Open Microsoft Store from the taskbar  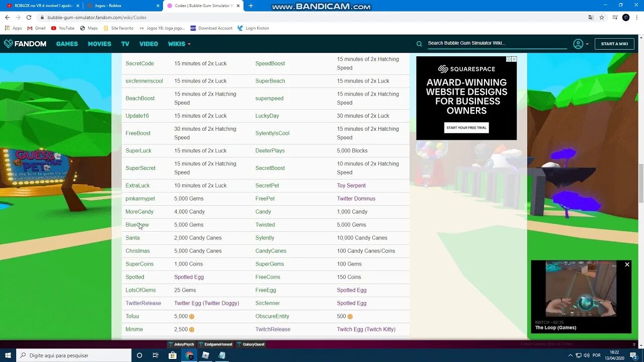click(172, 355)
